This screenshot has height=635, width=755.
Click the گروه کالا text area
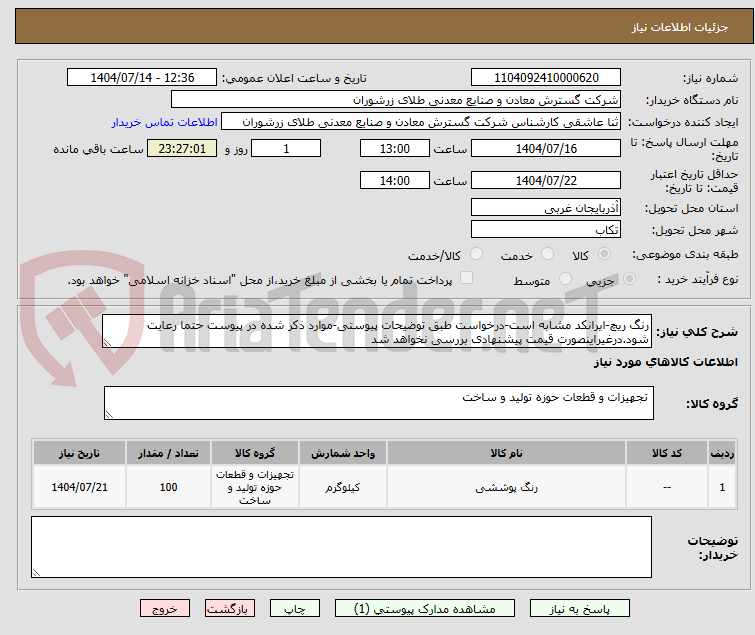(379, 403)
